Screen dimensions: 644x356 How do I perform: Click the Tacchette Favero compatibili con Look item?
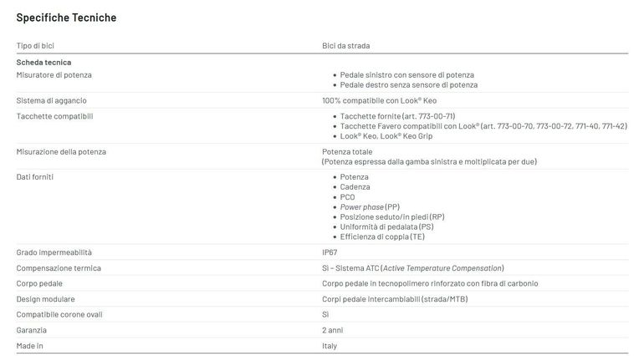pyautogui.click(x=483, y=126)
